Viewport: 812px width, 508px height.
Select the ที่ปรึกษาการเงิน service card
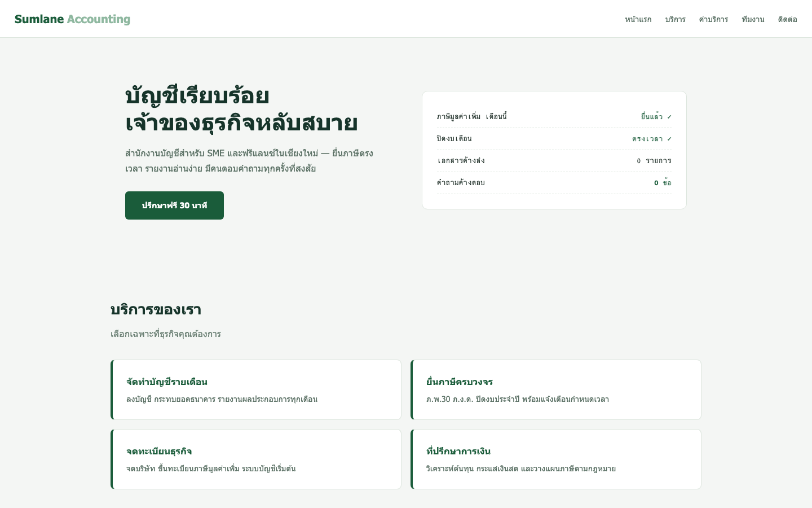(556, 459)
